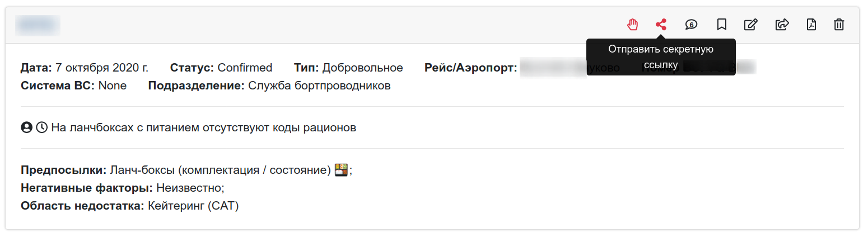Open the comments bubble showing 6
Viewport: 868px width, 237px height.
click(692, 25)
